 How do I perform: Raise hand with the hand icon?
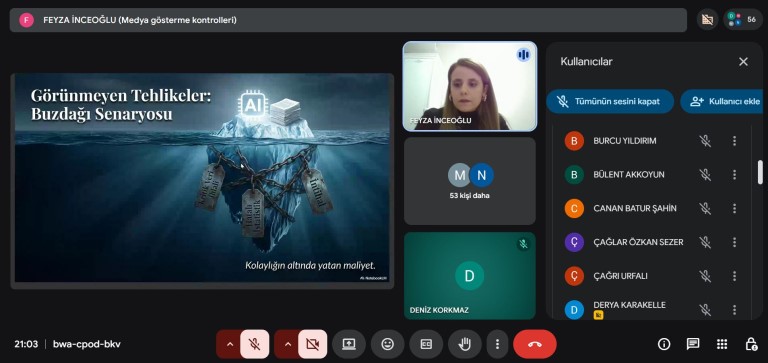(465, 344)
